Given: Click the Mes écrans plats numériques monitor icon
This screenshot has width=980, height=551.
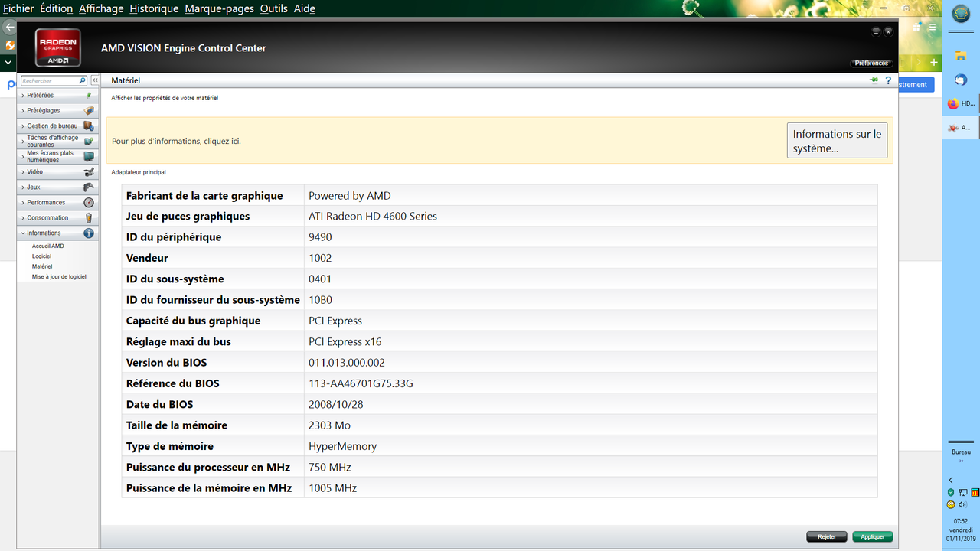Looking at the screenshot, I should [x=89, y=157].
